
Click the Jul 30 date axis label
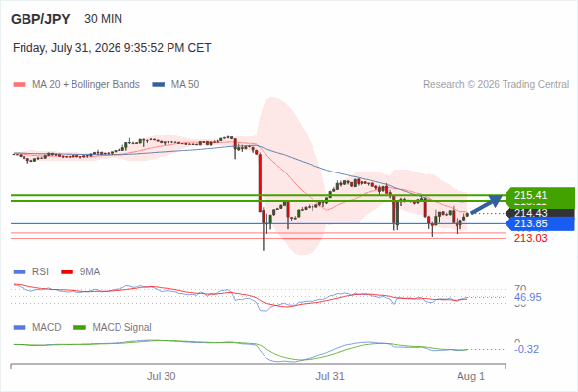(x=161, y=376)
